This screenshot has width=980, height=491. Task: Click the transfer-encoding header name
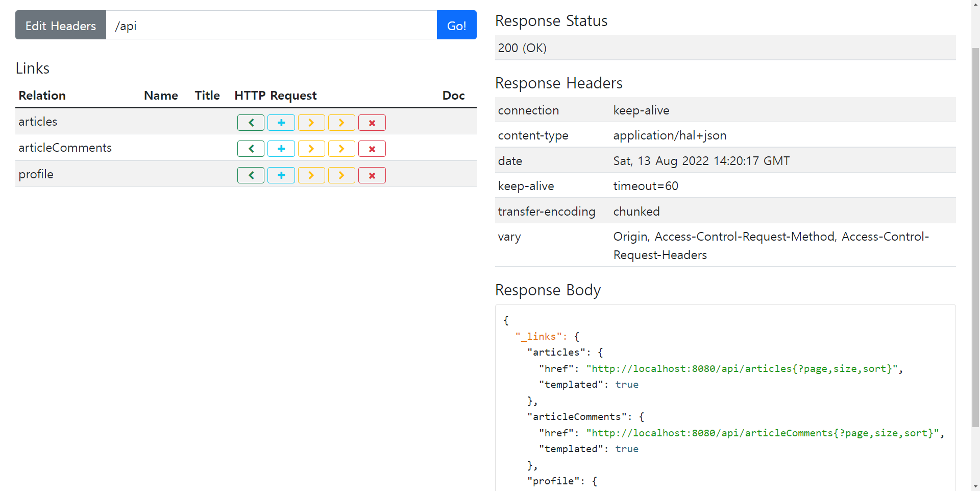547,212
